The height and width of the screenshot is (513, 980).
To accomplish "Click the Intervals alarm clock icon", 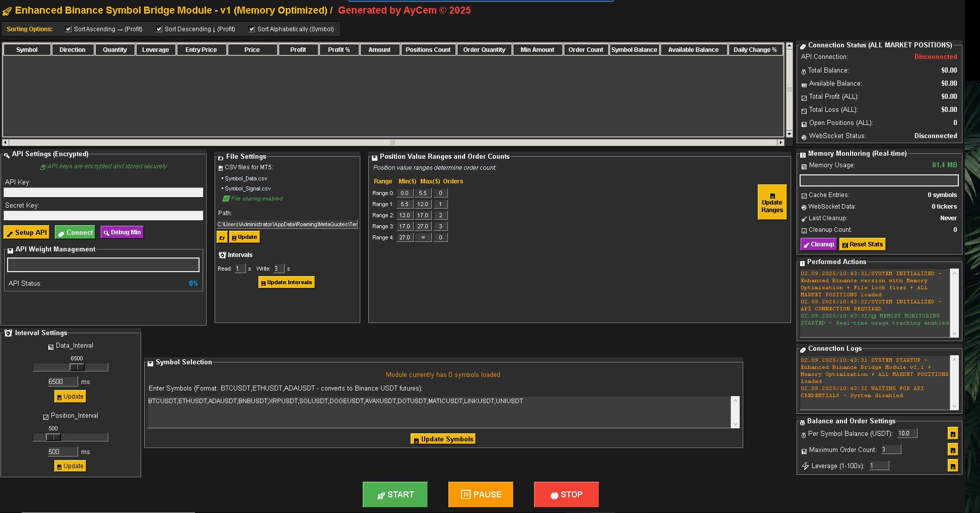I will tap(222, 255).
